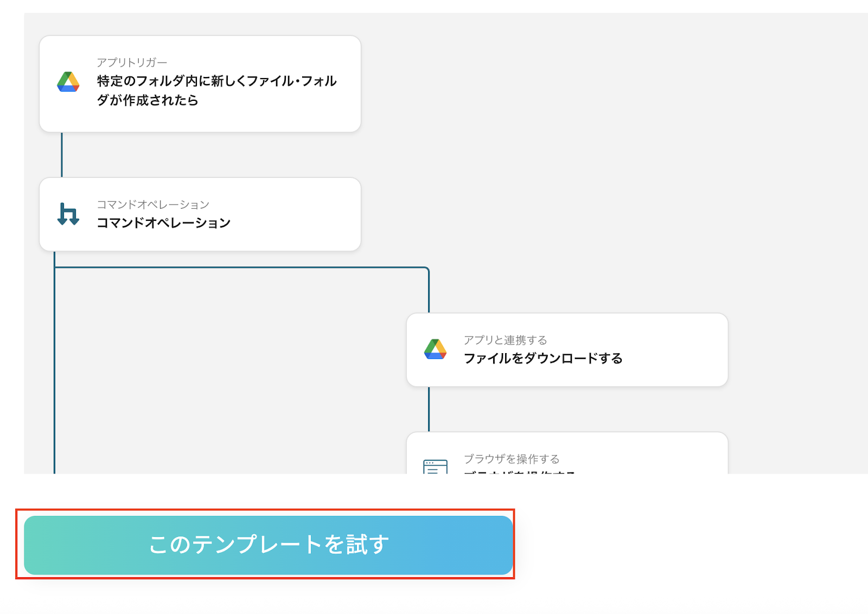This screenshot has height=614, width=868.
Task: Click the アプリと連携する label
Action: click(505, 340)
